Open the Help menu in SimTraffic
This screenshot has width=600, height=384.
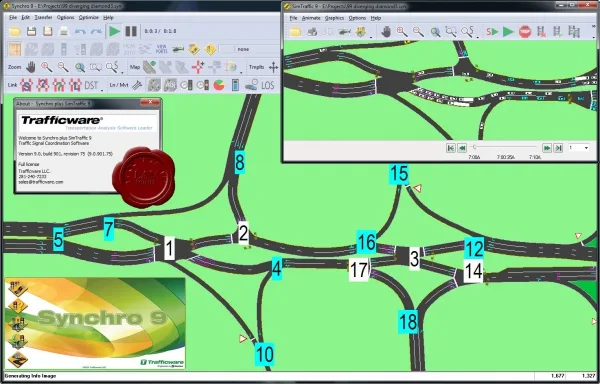click(376, 18)
